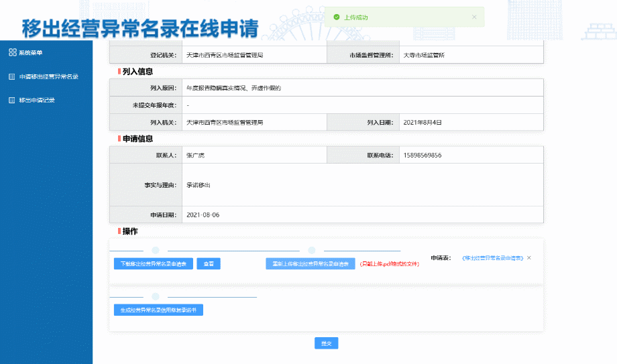Image resolution: width=617 pixels, height=364 pixels.
Task: Submit the application with 提交 button
Action: (326, 343)
